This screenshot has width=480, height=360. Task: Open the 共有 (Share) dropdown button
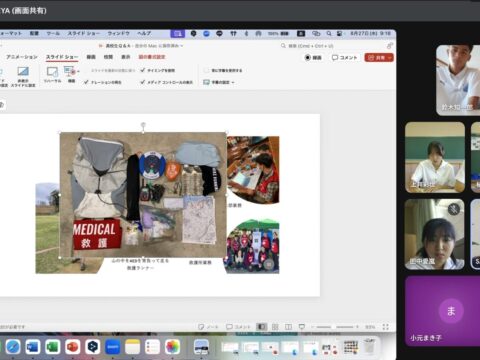(379, 58)
